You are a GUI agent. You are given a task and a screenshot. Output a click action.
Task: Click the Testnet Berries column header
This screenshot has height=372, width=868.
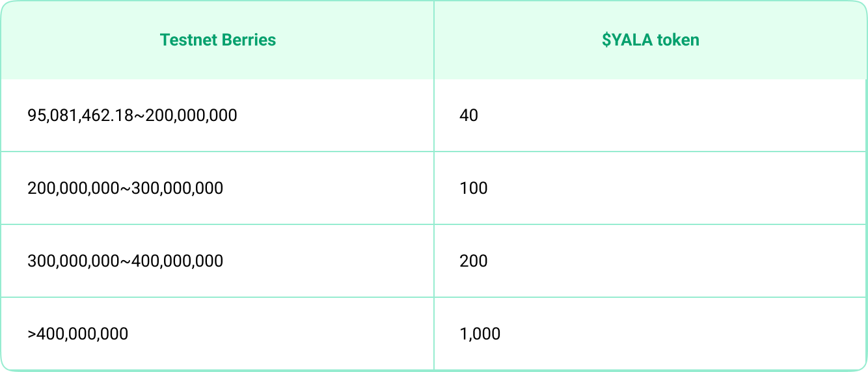[x=217, y=40]
